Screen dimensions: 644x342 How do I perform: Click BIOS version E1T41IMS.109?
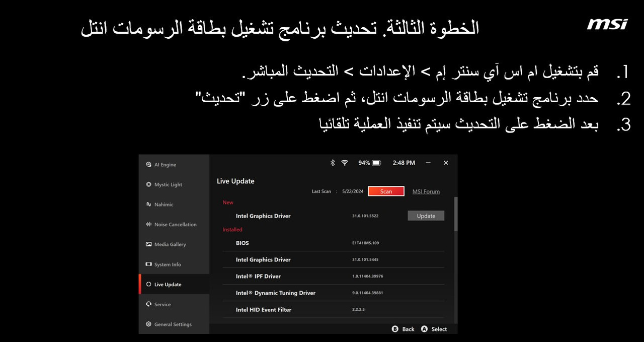[x=366, y=243]
